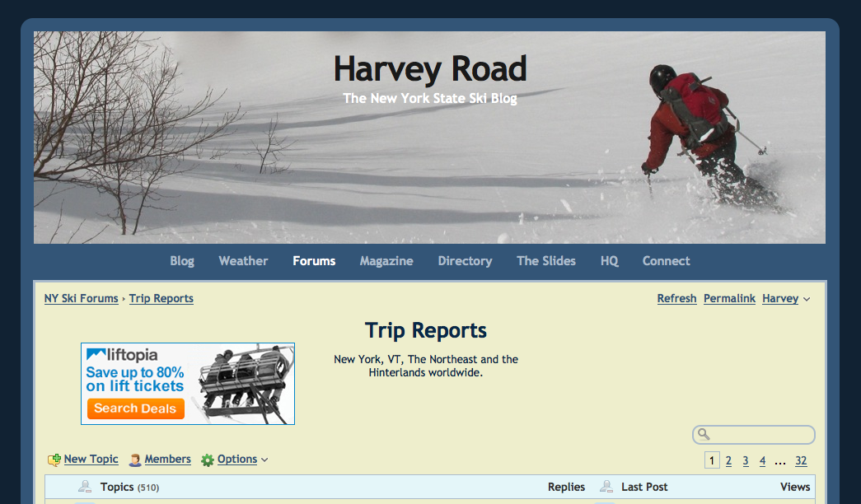This screenshot has height=504, width=861.
Task: Click the Permalink link
Action: coord(729,299)
